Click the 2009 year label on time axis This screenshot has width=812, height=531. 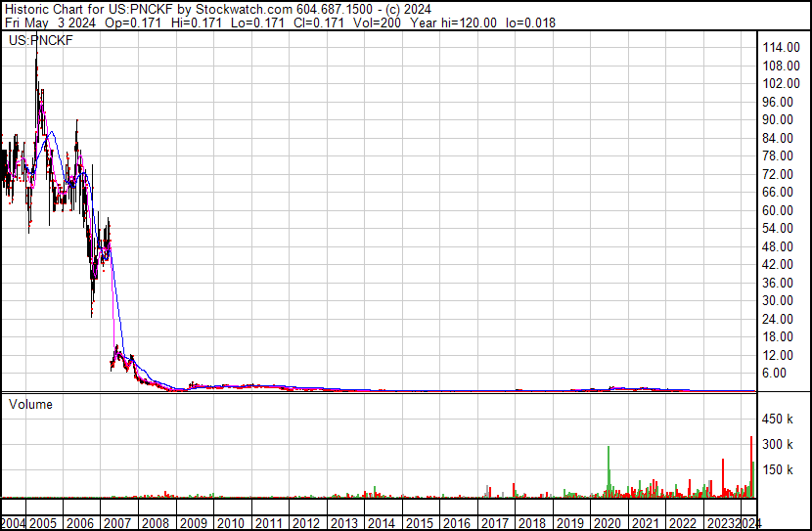(x=193, y=523)
